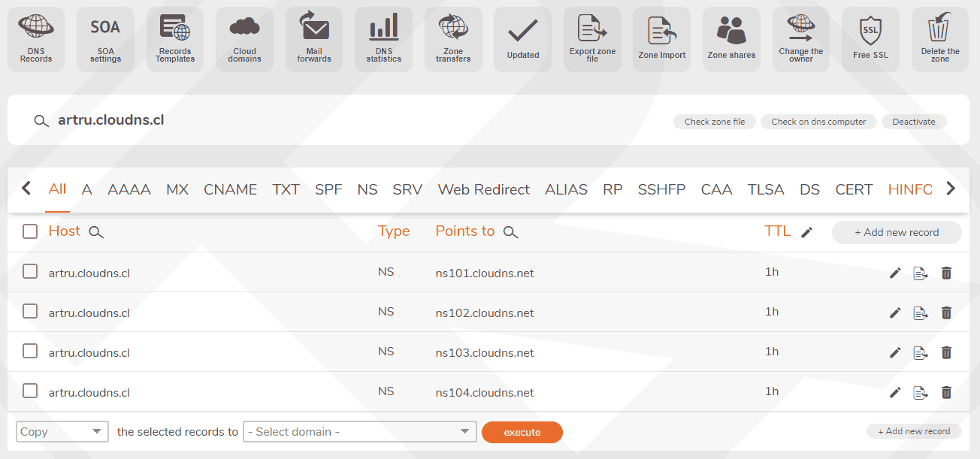Edit the ns104.cloudns.net record

click(x=895, y=392)
